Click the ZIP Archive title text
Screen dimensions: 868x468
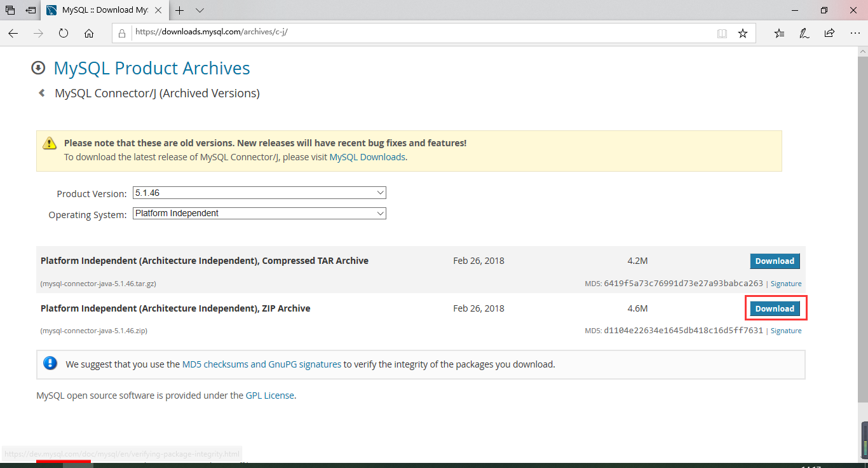[x=175, y=308]
